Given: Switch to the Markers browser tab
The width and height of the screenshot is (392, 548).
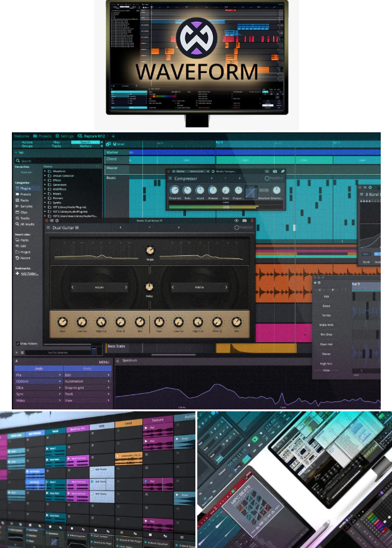Looking at the screenshot, I should pyautogui.click(x=86, y=146).
